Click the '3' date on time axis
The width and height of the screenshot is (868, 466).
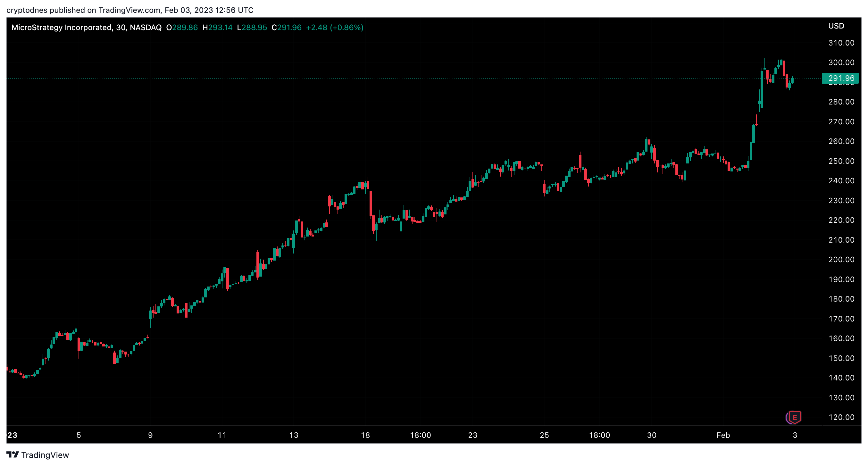click(x=795, y=435)
